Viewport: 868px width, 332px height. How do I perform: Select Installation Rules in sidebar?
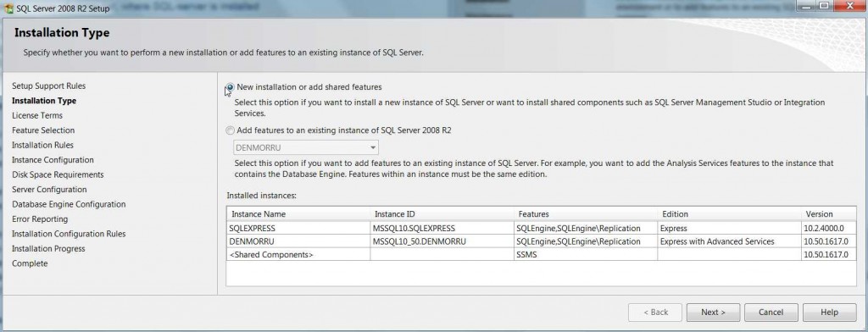42,145
